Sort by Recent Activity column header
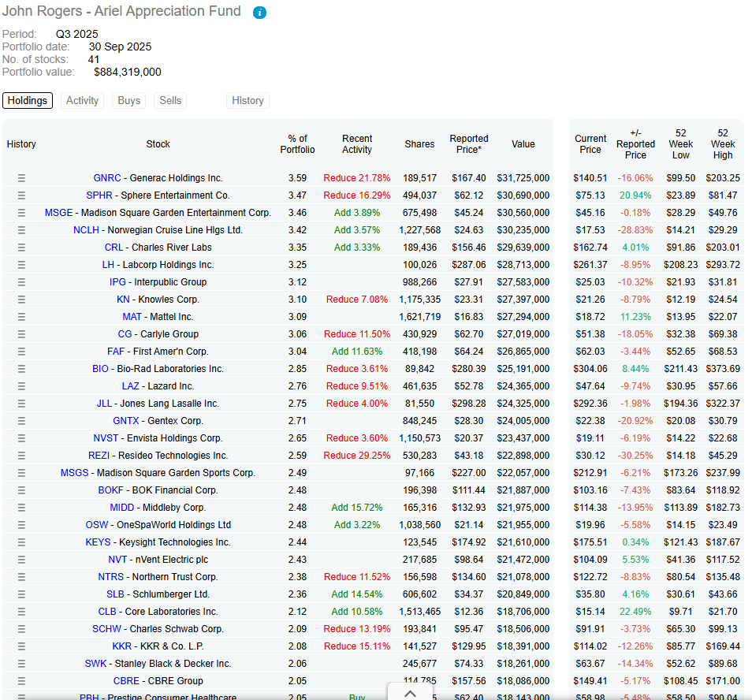This screenshot has height=700, width=752. [x=357, y=143]
